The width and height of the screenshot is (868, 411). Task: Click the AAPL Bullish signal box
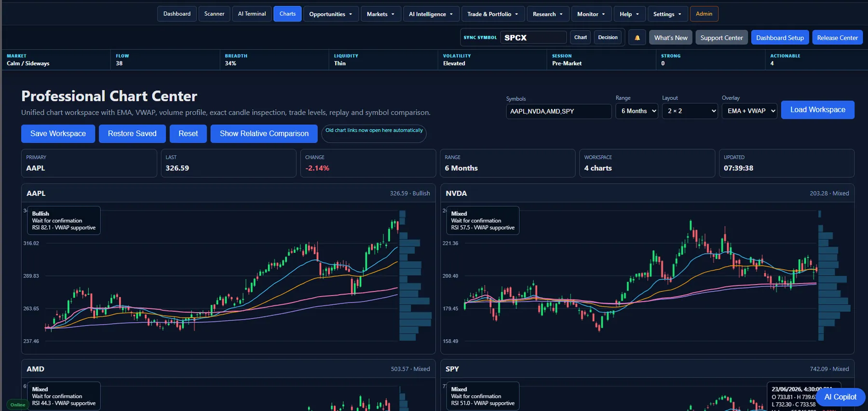(64, 220)
